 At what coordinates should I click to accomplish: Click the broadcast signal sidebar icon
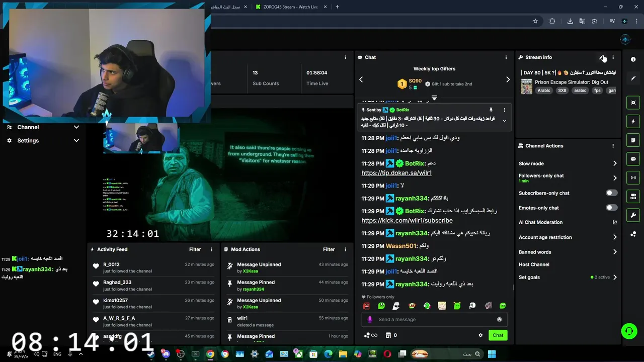pos(633,177)
